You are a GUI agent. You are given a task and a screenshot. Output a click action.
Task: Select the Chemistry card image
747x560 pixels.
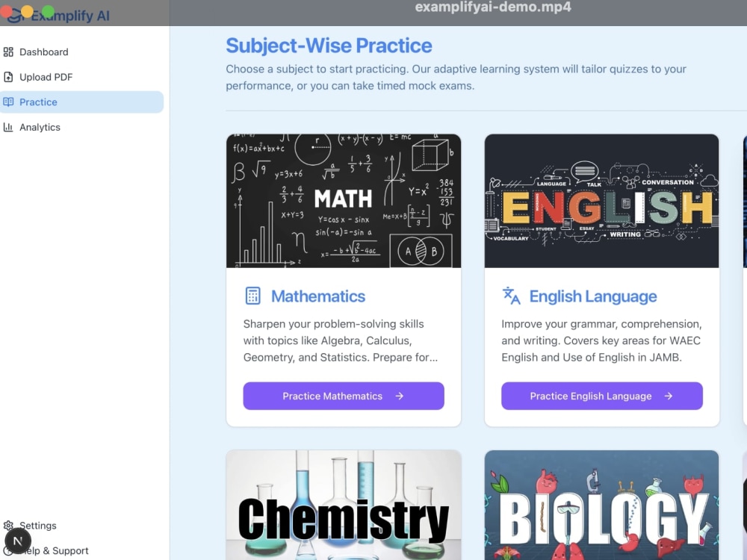344,505
